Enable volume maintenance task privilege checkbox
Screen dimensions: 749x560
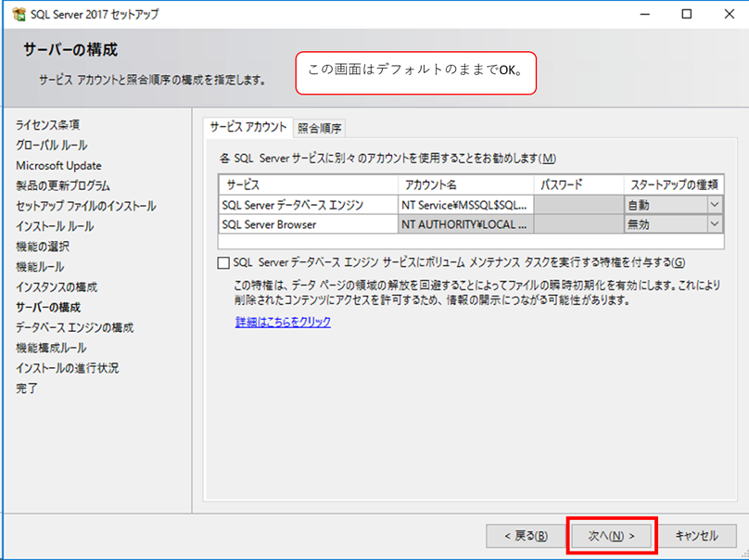pos(223,262)
